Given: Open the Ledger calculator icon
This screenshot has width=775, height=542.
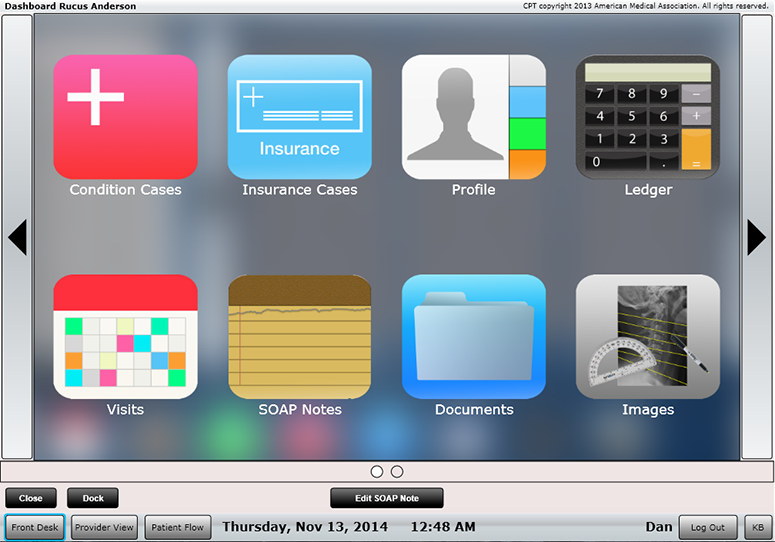Looking at the screenshot, I should point(648,117).
